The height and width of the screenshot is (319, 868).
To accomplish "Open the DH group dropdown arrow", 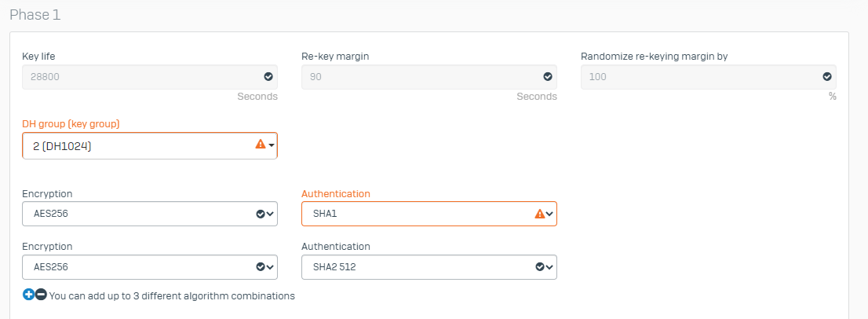I will pyautogui.click(x=272, y=145).
